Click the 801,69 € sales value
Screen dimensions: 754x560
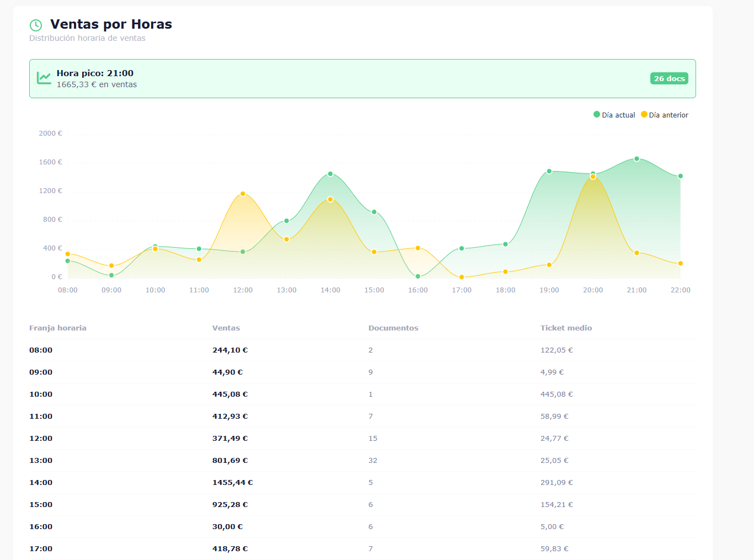coord(230,460)
